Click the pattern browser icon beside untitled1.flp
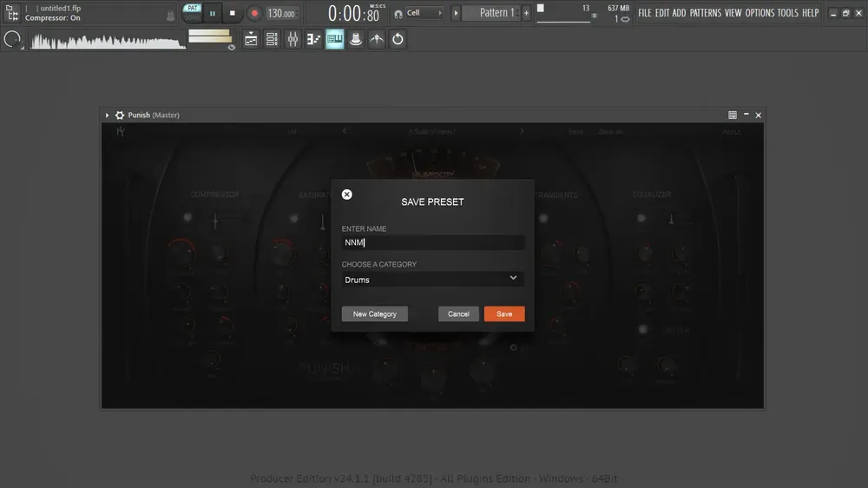Image resolution: width=868 pixels, height=488 pixels. click(x=11, y=13)
